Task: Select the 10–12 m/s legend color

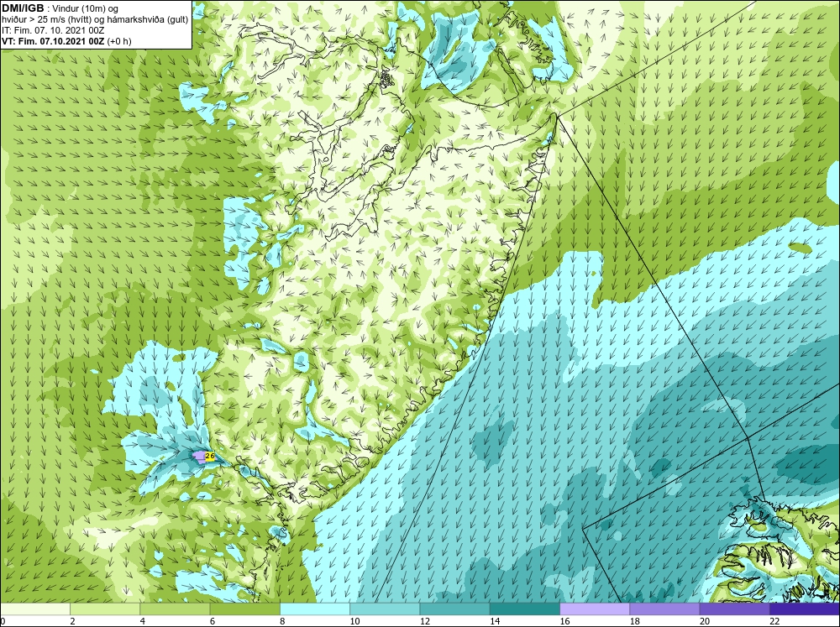Action: (385, 609)
